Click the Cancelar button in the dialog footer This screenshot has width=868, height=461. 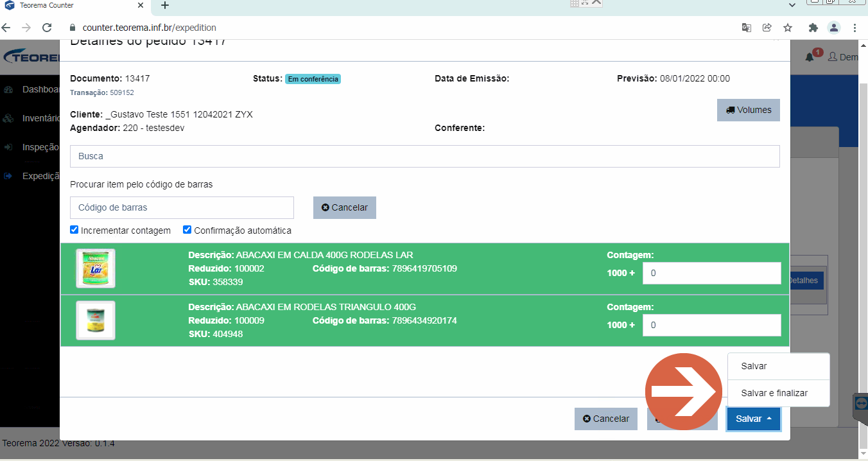(x=606, y=419)
